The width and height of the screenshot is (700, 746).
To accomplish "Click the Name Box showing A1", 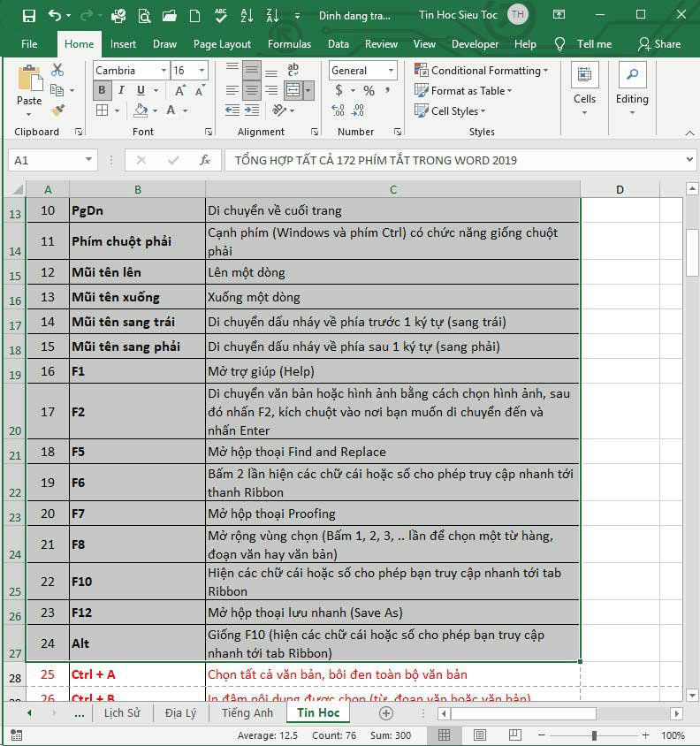I will pyautogui.click(x=53, y=160).
